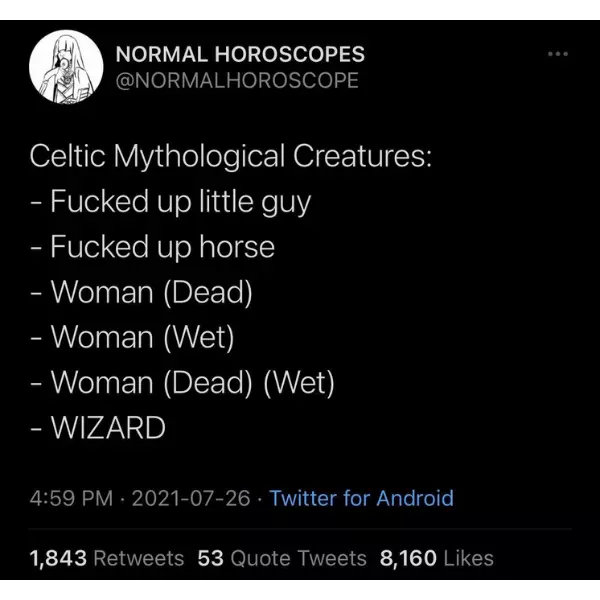Click the words 'Quote Tweets'
The image size is (600, 600).
[x=298, y=558]
